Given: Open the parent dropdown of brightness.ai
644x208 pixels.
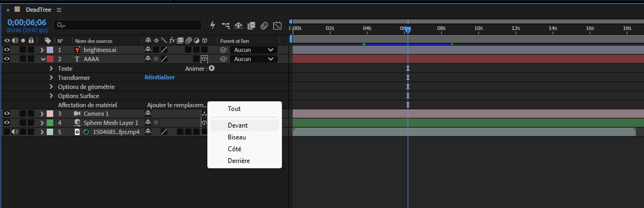Looking at the screenshot, I should (254, 50).
